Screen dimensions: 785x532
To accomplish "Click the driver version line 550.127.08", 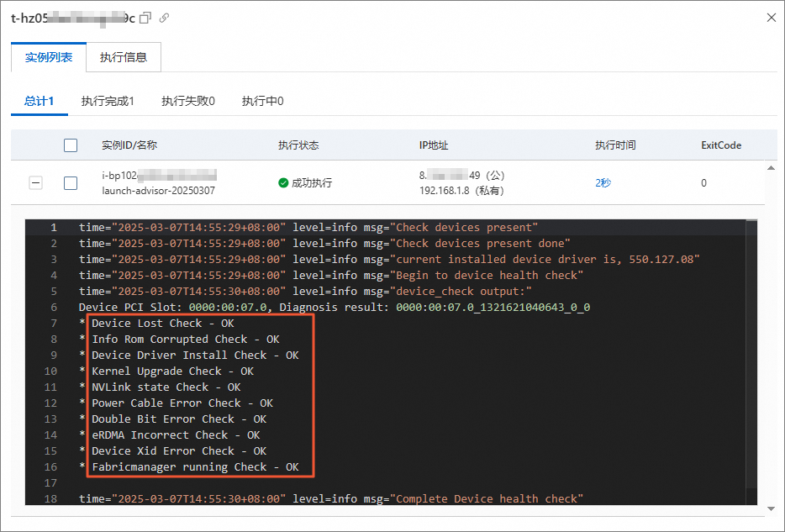I will coord(389,260).
